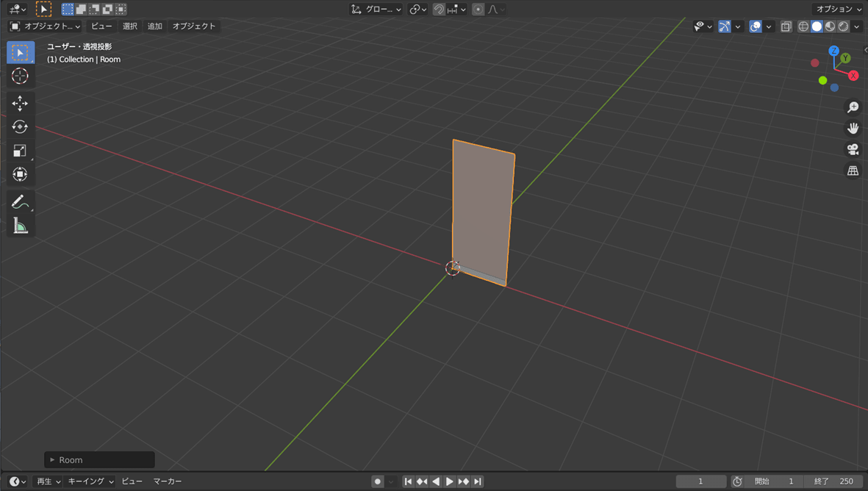Switch to material preview shading
The image size is (868, 491).
(x=830, y=26)
